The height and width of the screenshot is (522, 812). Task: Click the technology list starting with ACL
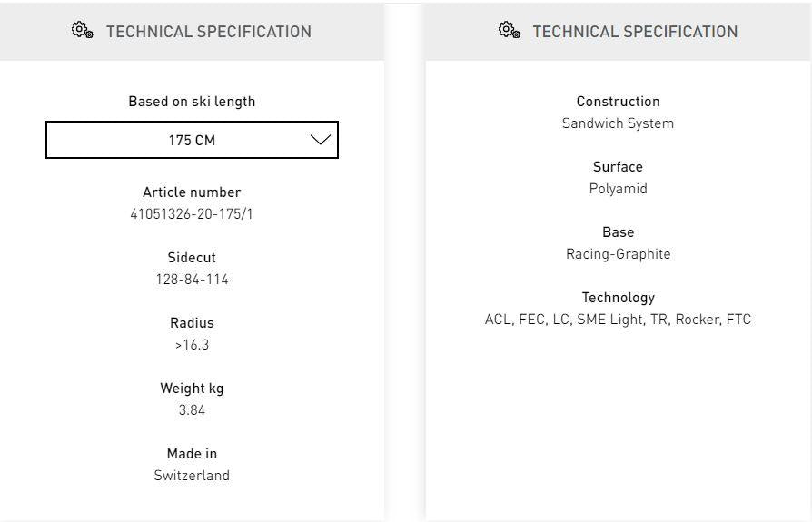[x=618, y=320]
